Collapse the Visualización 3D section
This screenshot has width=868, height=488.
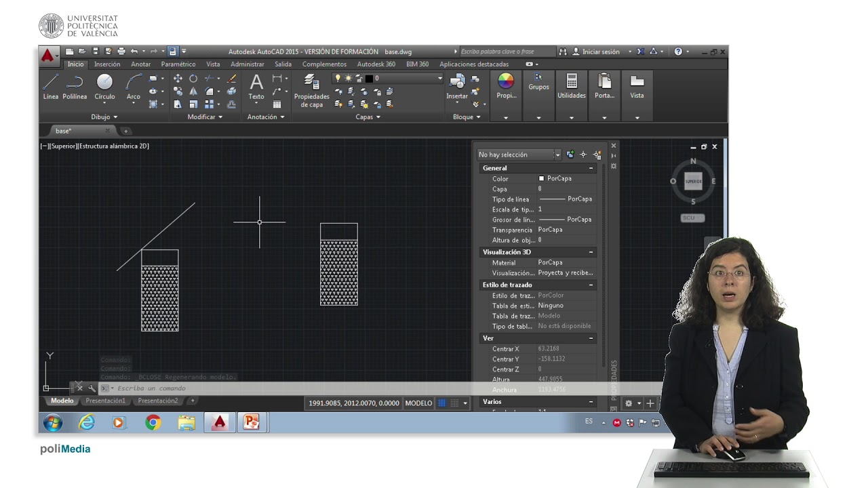(x=591, y=252)
